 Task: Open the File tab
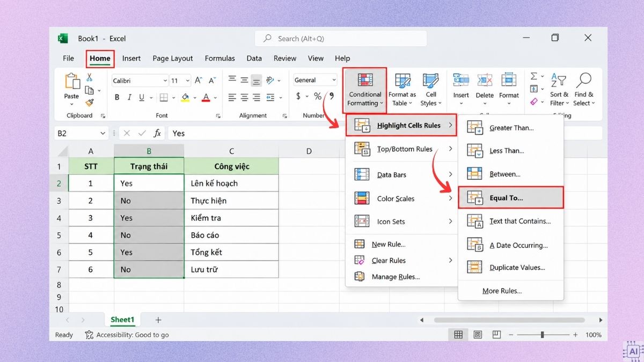pos(69,58)
